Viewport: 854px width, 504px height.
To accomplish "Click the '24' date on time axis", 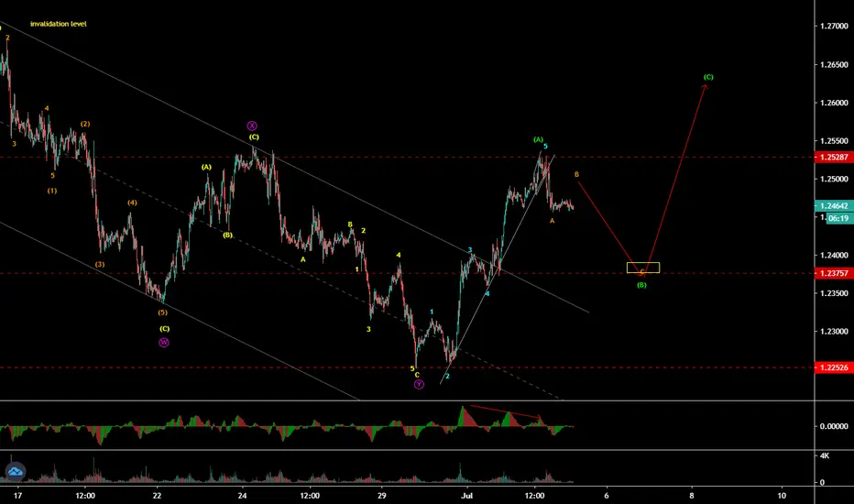I will tap(243, 495).
